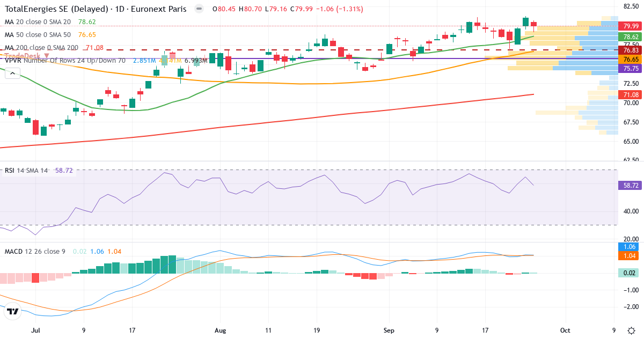Click the Aug label on time axis
The width and height of the screenshot is (644, 338).
[x=220, y=330]
